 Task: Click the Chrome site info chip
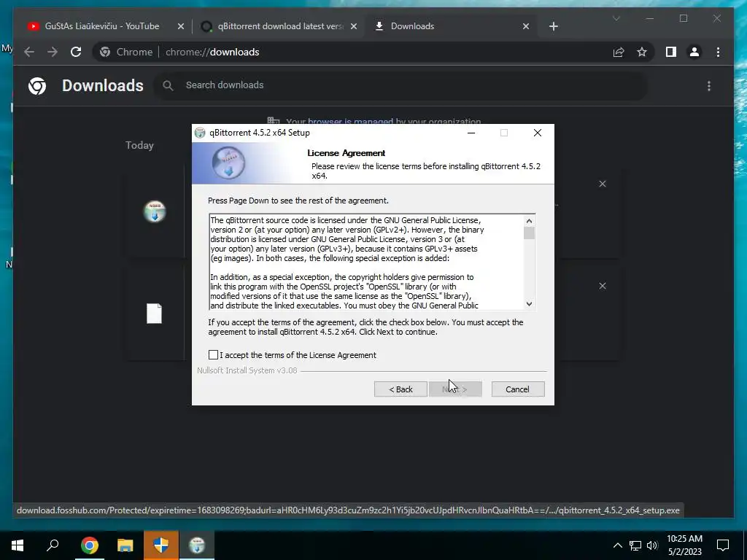(x=126, y=52)
